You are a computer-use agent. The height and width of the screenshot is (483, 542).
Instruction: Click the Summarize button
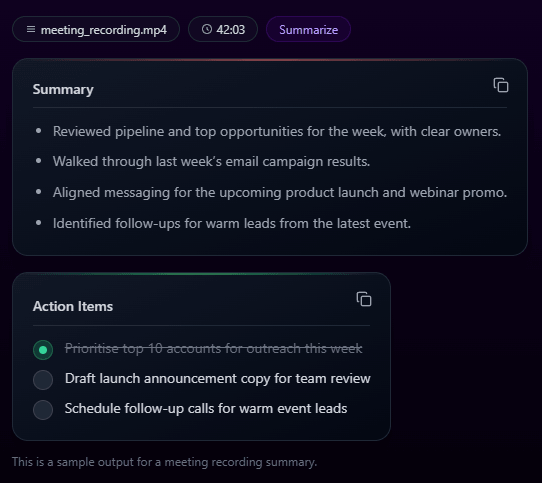tap(308, 29)
